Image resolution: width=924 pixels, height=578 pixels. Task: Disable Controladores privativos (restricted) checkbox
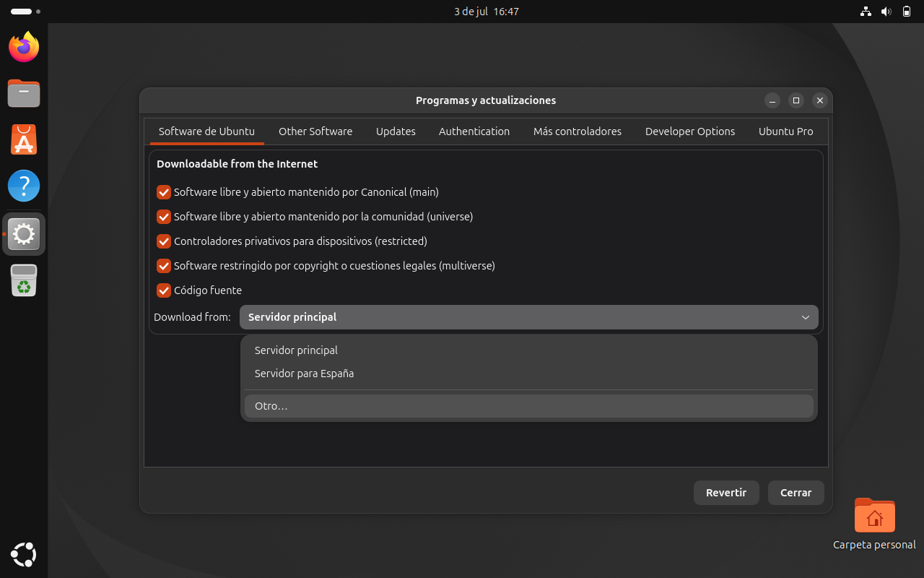[x=164, y=241]
